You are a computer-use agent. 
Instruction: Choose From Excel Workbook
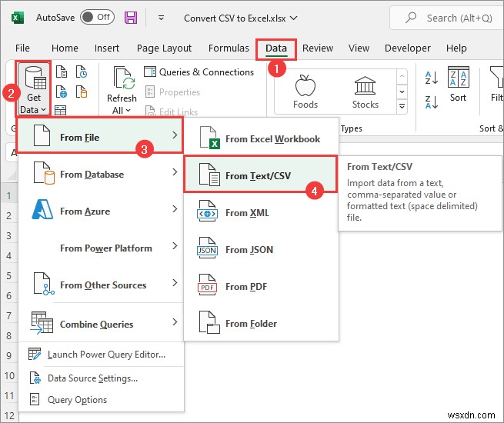[261, 138]
